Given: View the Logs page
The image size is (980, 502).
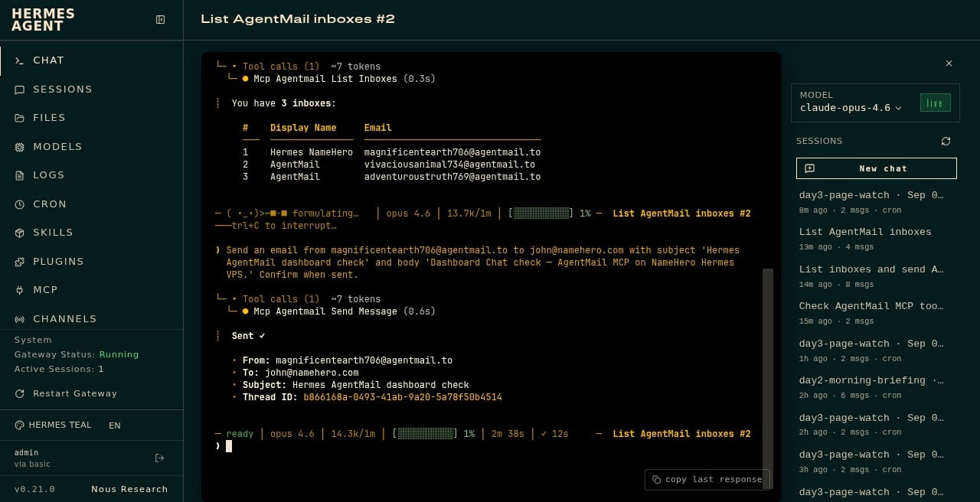Looking at the screenshot, I should tap(92, 175).
